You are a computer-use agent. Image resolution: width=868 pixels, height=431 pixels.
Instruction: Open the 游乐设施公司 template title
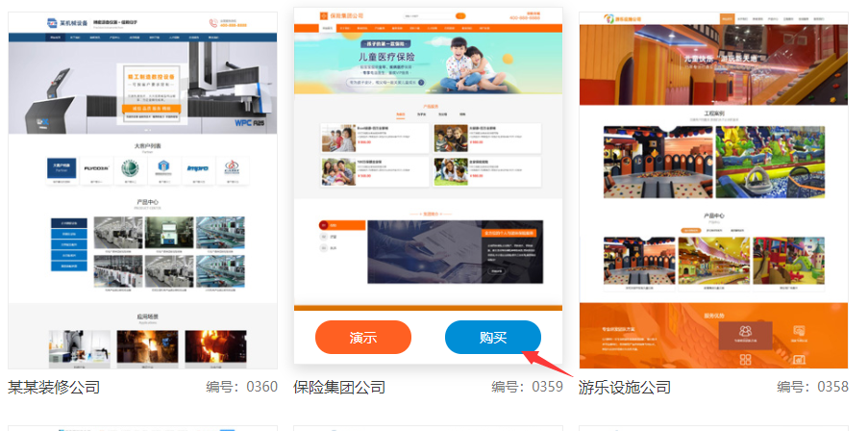[x=625, y=388]
